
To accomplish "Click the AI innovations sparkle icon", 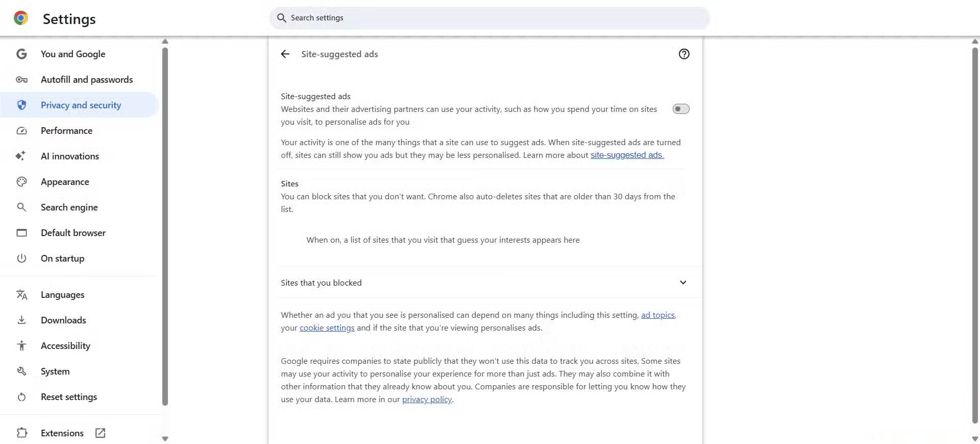I will click(21, 156).
